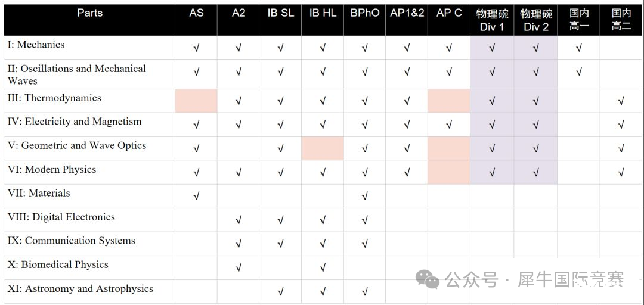Click the Astronomy checkmark under IB SL
This screenshot has height=305, width=644.
click(x=280, y=292)
